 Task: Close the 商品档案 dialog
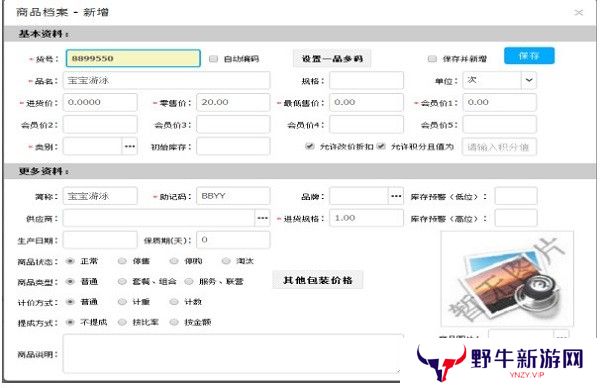(x=579, y=12)
